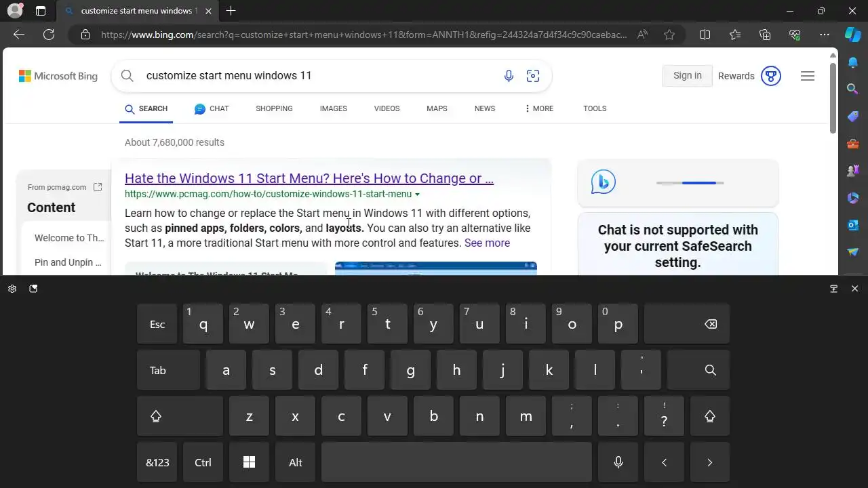Tap the Esc key on keyboard

pos(157,324)
